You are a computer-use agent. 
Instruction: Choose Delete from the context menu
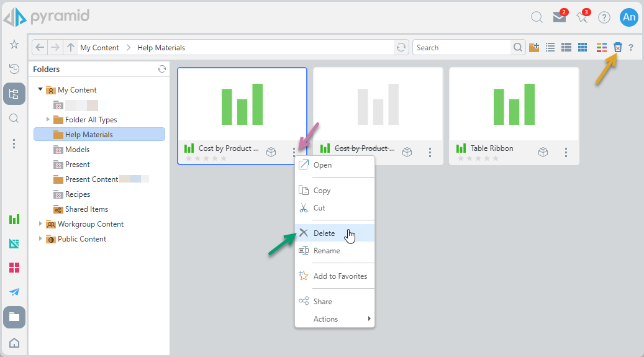324,233
